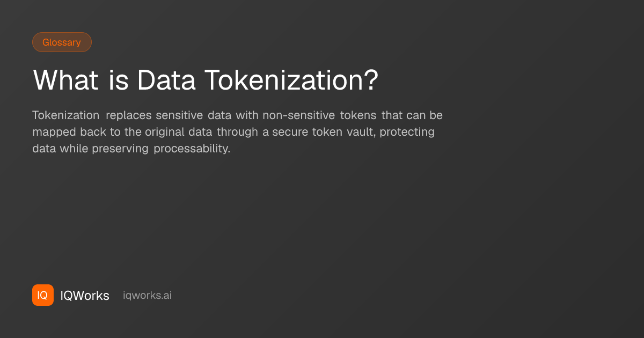Click "Tokenization" at the description start

pyautogui.click(x=66, y=115)
